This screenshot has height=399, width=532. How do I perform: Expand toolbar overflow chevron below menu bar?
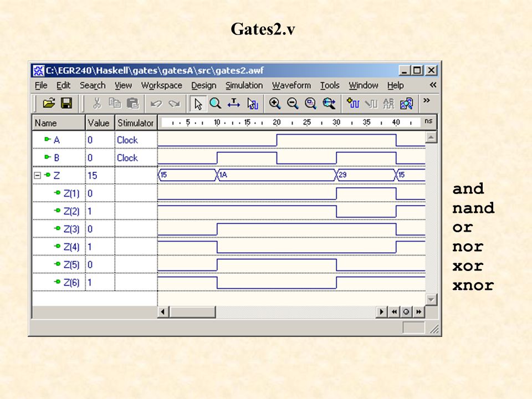[427, 100]
